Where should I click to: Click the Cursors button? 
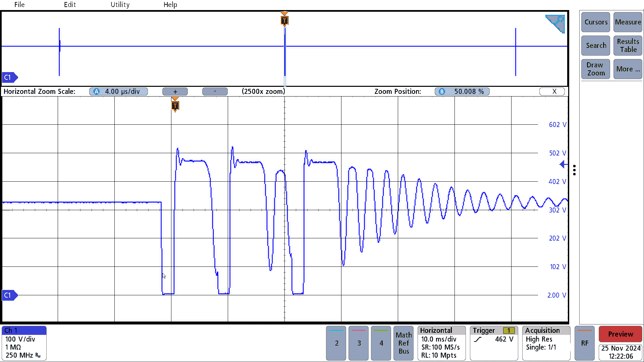pos(596,22)
